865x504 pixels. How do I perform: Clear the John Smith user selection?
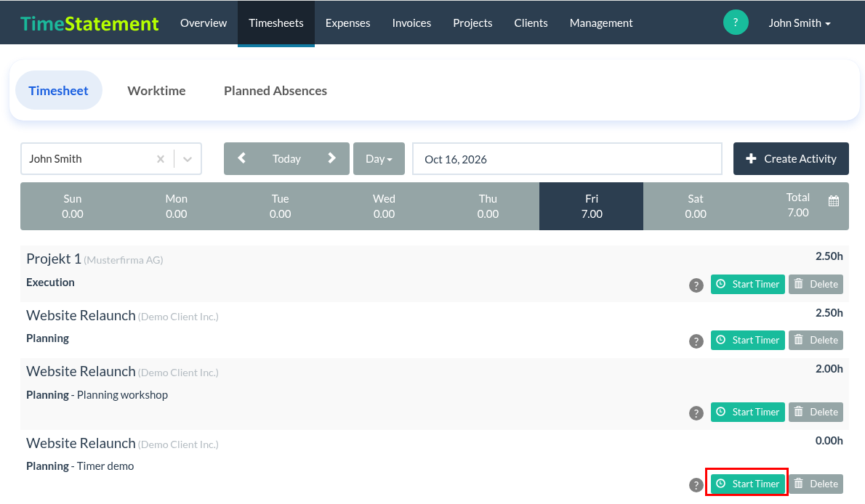pos(161,159)
